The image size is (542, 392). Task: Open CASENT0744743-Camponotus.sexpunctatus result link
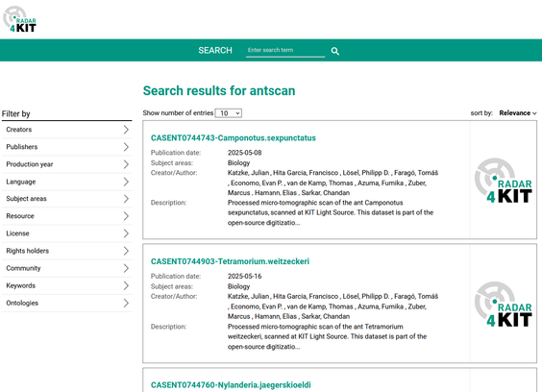[234, 138]
